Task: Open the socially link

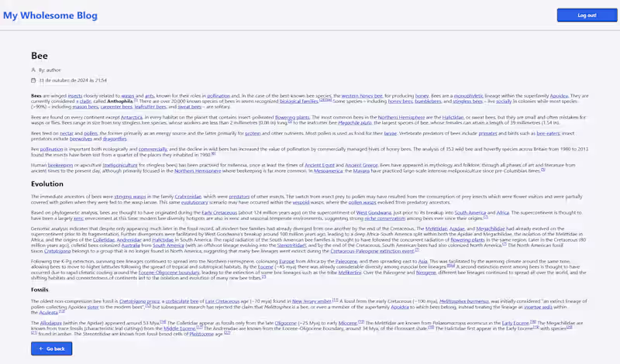Action: [503, 101]
